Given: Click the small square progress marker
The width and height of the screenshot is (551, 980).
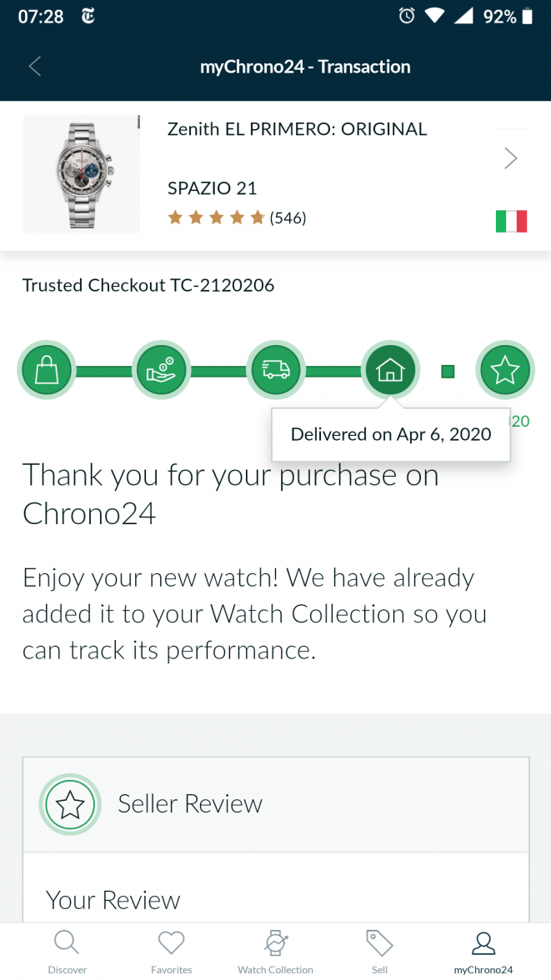Looking at the screenshot, I should tap(448, 372).
